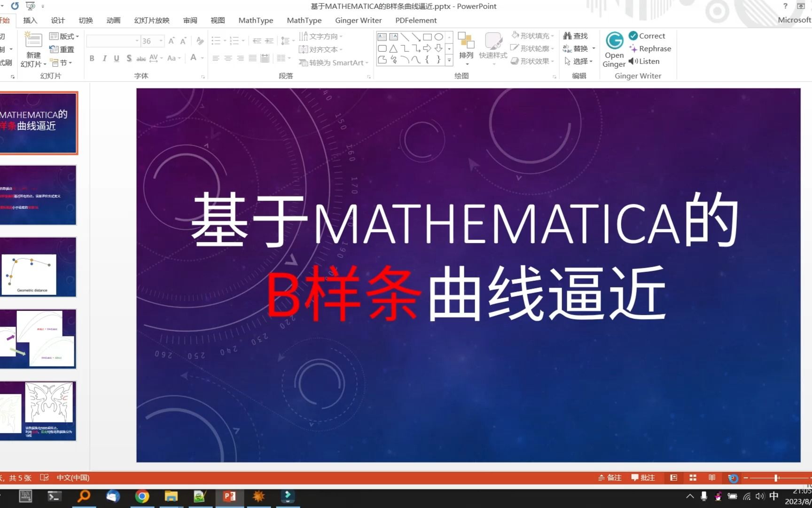Open the Select (选择) dropdown

tap(578, 61)
